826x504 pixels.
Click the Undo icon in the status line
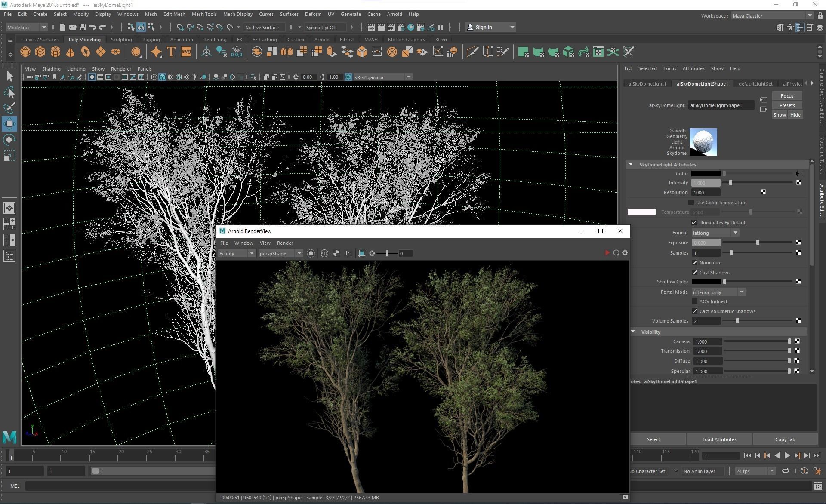(92, 27)
